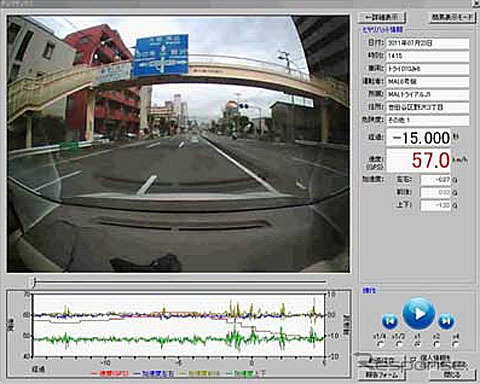Start playback with the large play button
Viewport: 480px width, 384px height.
click(x=418, y=314)
